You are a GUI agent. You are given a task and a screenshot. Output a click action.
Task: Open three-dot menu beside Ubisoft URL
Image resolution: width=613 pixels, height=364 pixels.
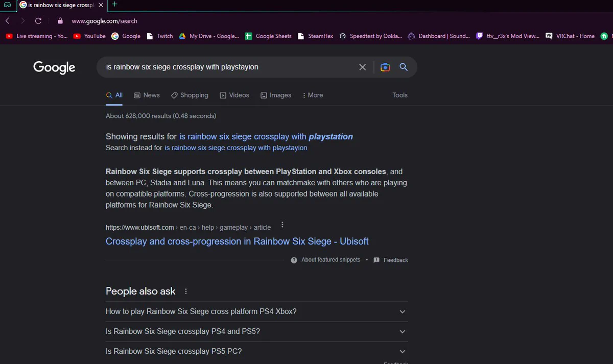coord(282,225)
